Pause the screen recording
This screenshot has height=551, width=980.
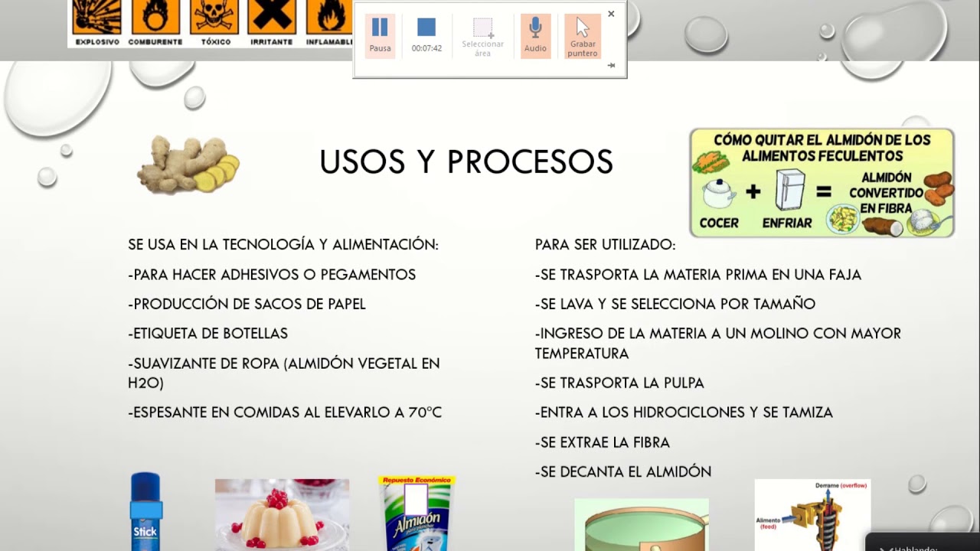click(x=380, y=36)
